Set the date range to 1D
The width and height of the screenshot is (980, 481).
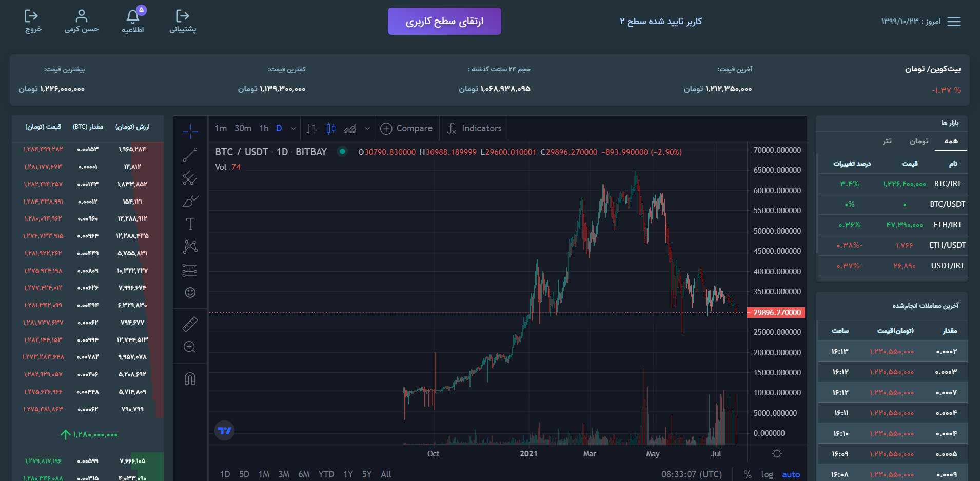click(225, 474)
